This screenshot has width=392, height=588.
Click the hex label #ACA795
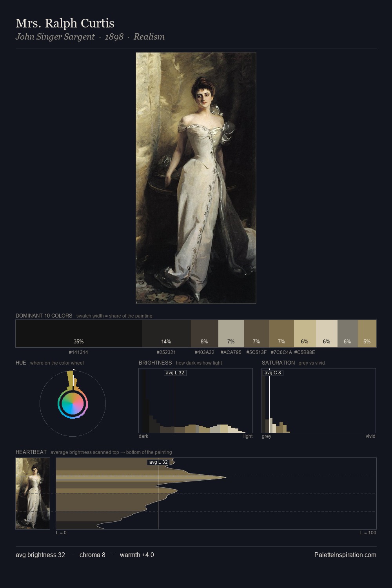point(231,352)
